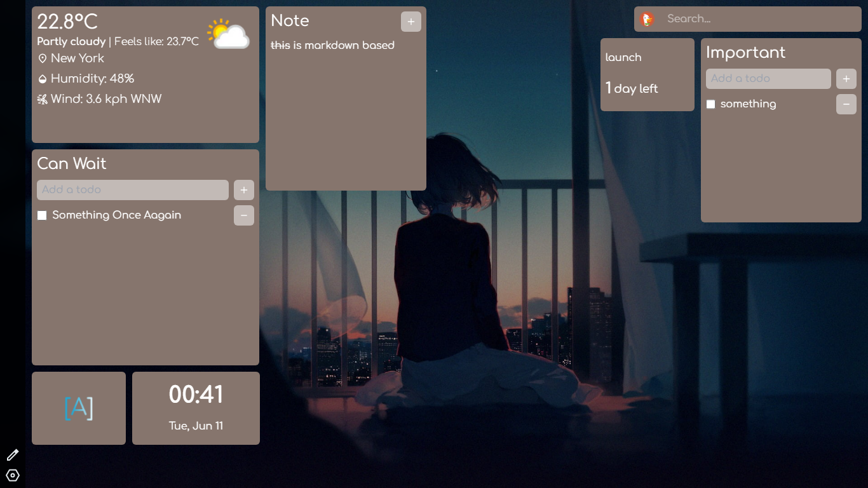The width and height of the screenshot is (868, 488).
Task: Click the wind icon in weather widget
Action: tap(43, 99)
